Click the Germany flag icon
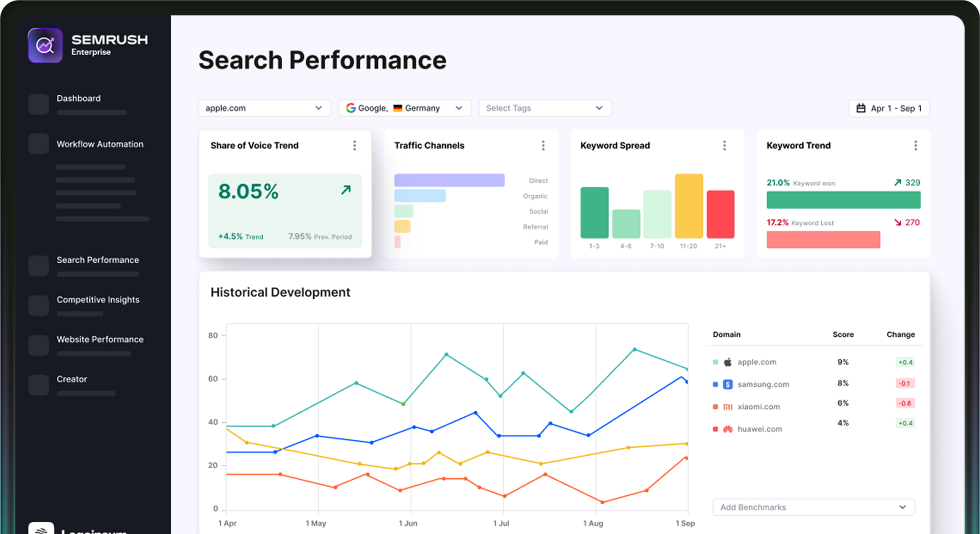This screenshot has width=980, height=534. click(x=397, y=108)
